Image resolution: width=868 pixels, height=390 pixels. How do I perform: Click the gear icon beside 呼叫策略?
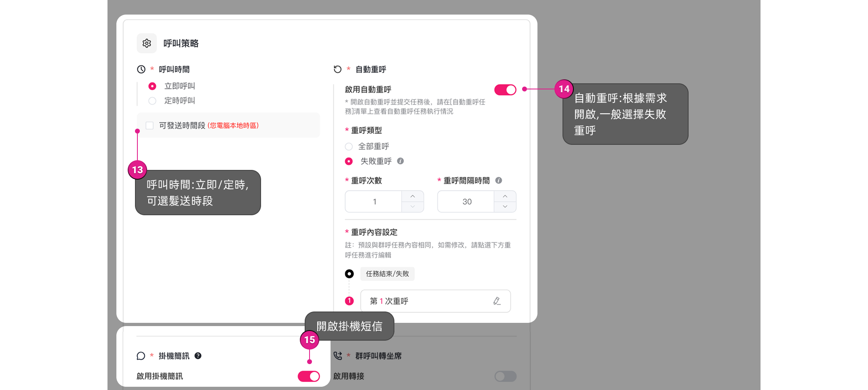tap(147, 43)
